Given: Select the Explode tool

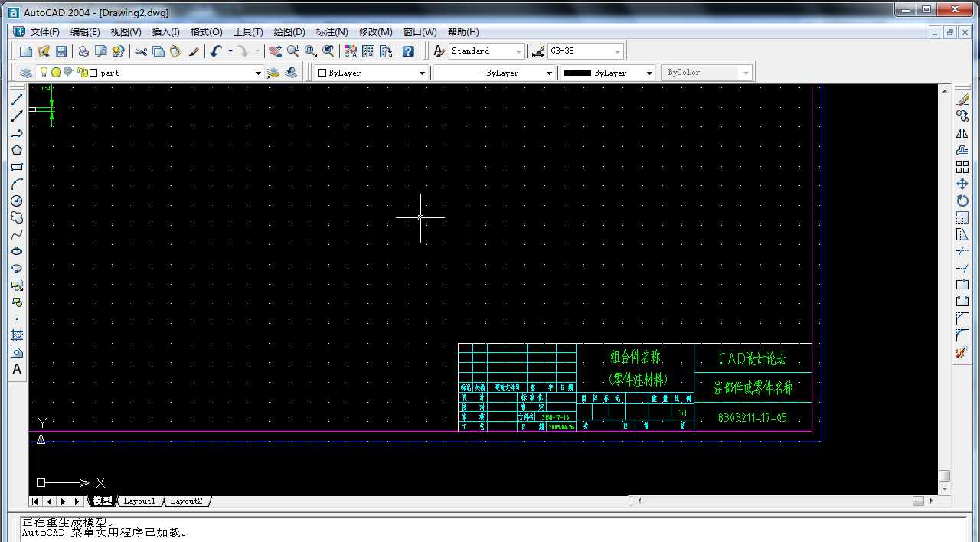Looking at the screenshot, I should pyautogui.click(x=962, y=352).
